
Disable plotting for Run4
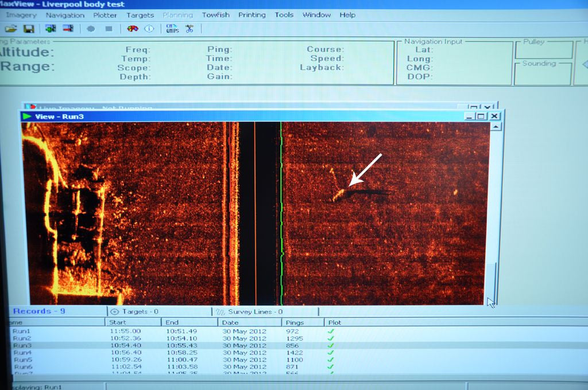(331, 352)
